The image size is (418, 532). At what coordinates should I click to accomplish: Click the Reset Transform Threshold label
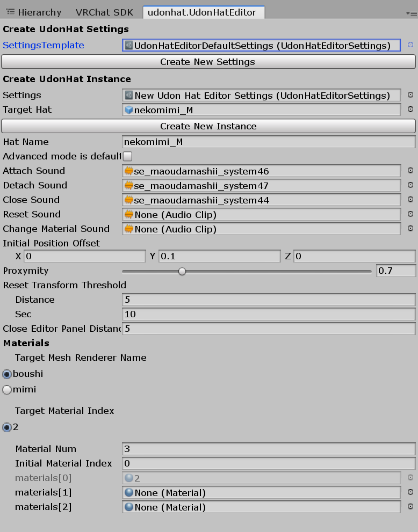tap(64, 285)
